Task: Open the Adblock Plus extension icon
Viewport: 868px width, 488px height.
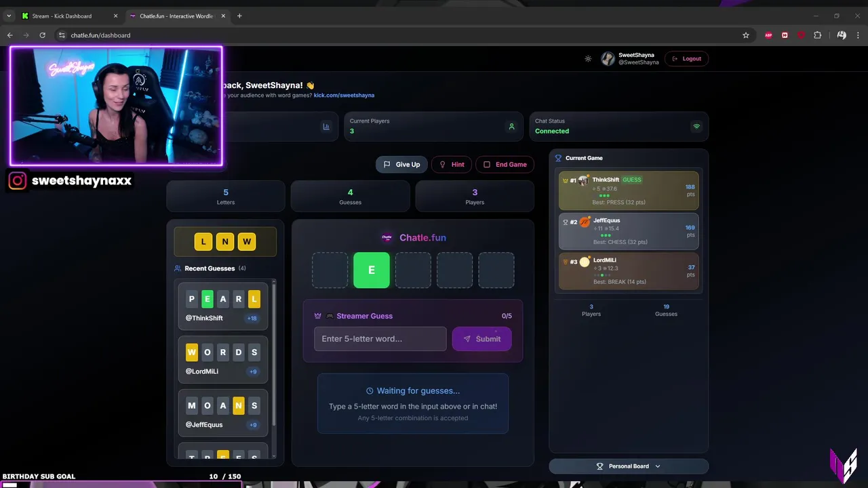Action: click(x=768, y=35)
